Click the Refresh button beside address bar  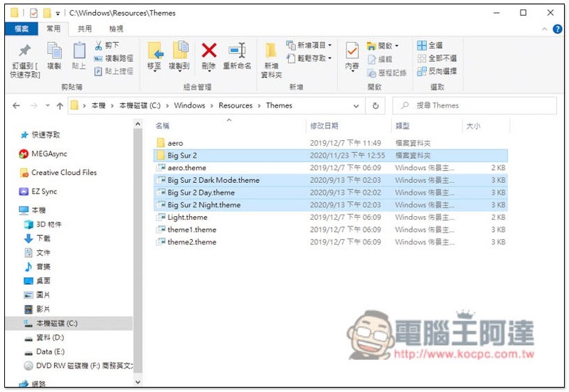(x=376, y=105)
